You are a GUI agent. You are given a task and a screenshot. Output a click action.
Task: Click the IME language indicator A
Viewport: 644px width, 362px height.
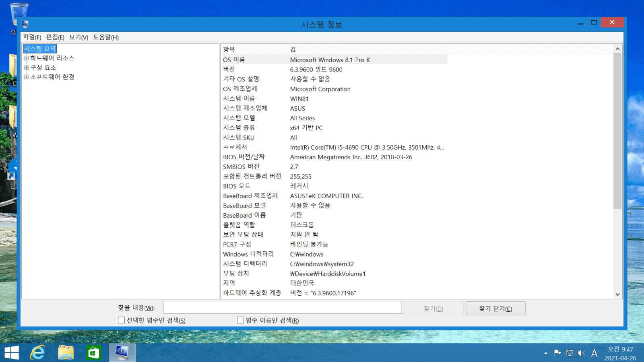pos(594,353)
